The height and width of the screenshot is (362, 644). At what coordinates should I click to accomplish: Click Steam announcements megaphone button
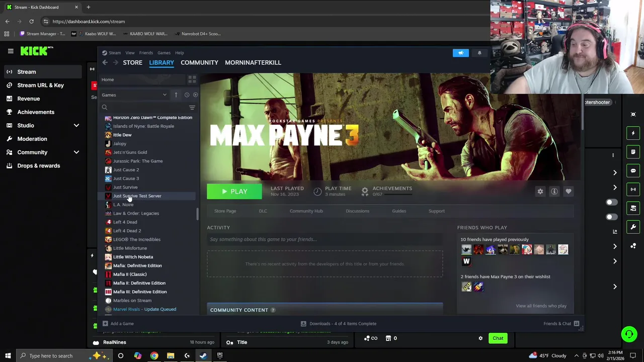pos(460,53)
